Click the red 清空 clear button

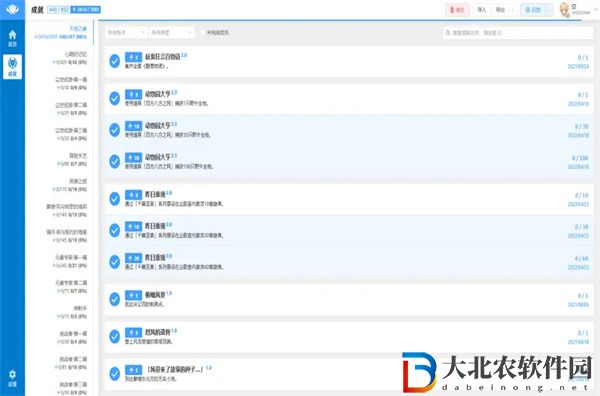tap(457, 10)
